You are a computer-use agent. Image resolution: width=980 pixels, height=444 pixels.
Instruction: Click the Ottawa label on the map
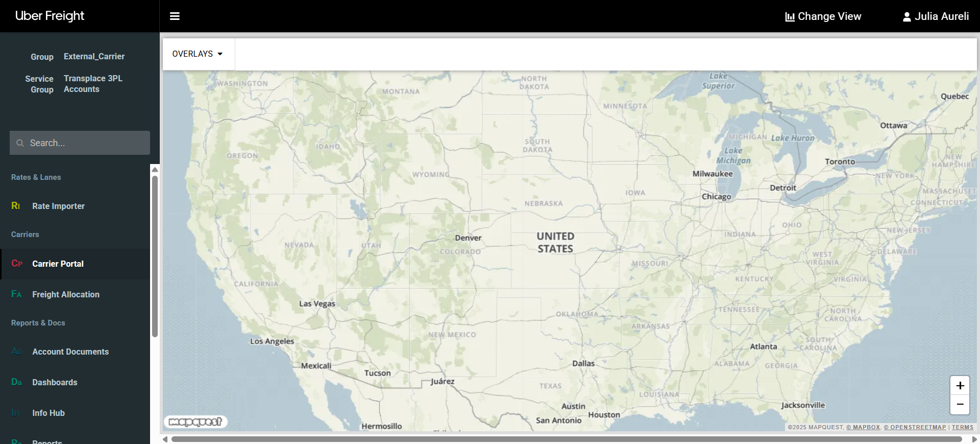point(893,126)
